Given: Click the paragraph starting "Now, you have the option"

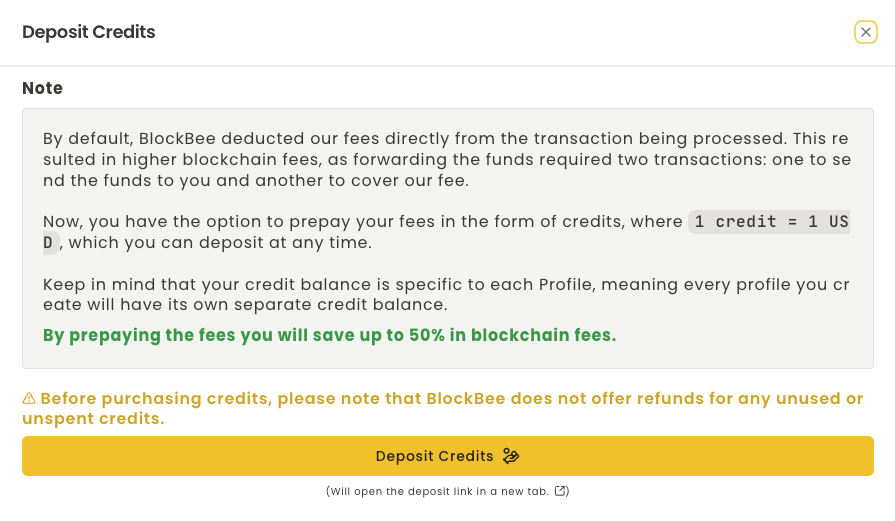Looking at the screenshot, I should point(363,222).
